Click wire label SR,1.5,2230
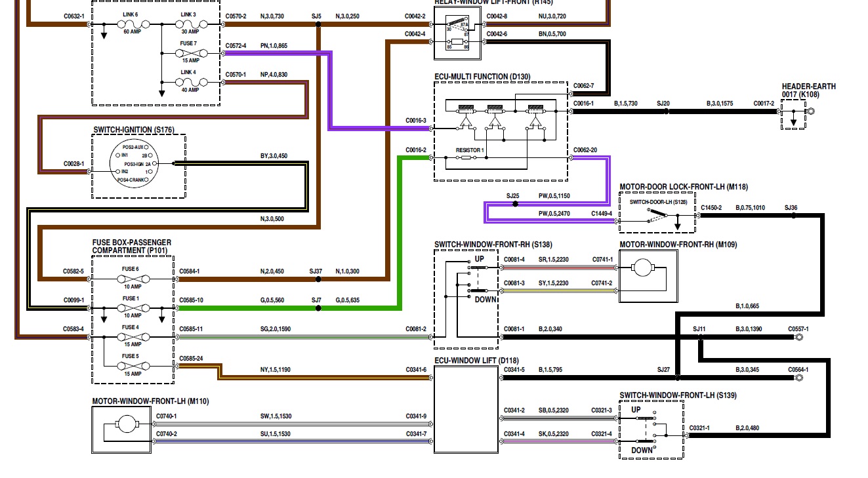 pyautogui.click(x=554, y=259)
